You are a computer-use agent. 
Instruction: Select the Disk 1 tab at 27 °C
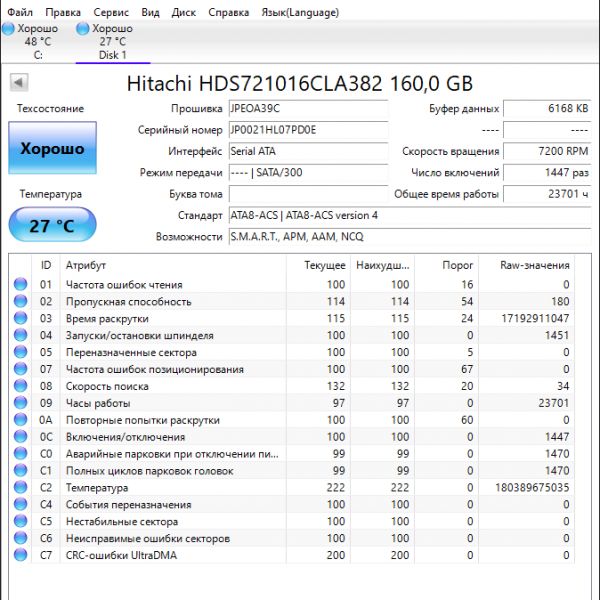(112, 42)
